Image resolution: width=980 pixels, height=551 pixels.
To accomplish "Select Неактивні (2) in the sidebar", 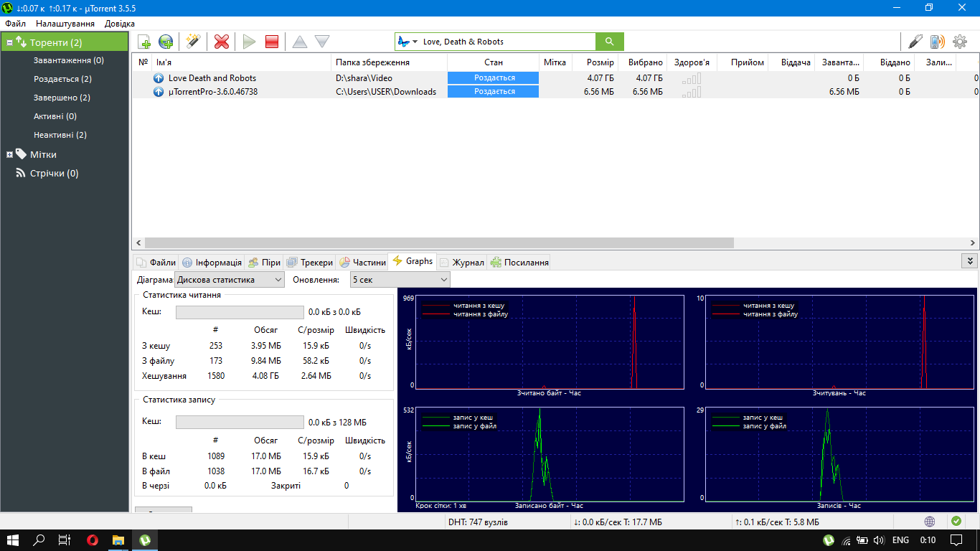I will coord(60,135).
